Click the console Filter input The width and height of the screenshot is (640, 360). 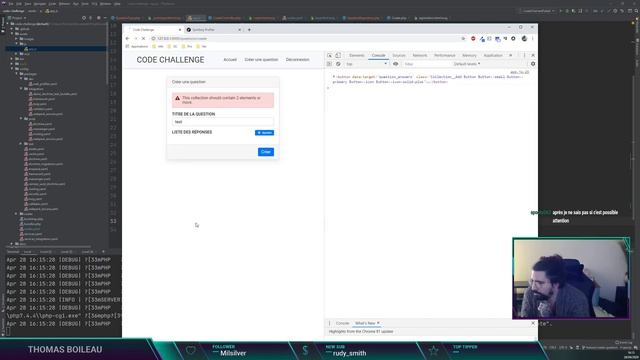click(x=426, y=64)
